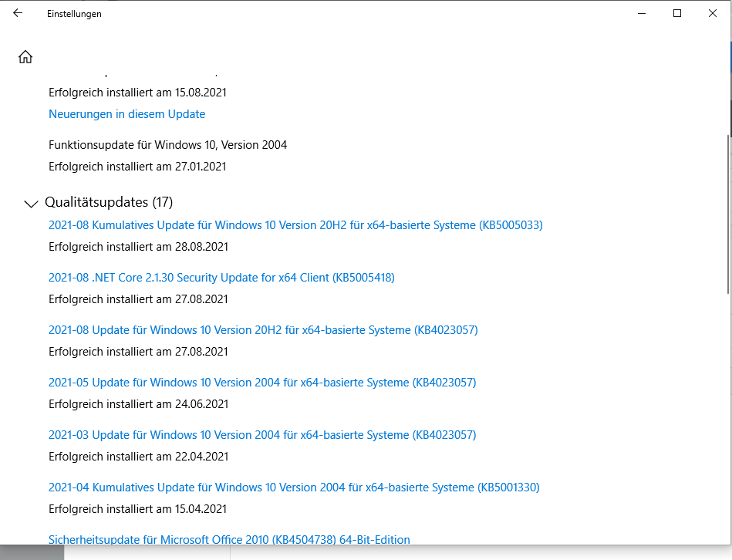Close the Einstellungen window
This screenshot has height=560, width=732.
(x=713, y=13)
